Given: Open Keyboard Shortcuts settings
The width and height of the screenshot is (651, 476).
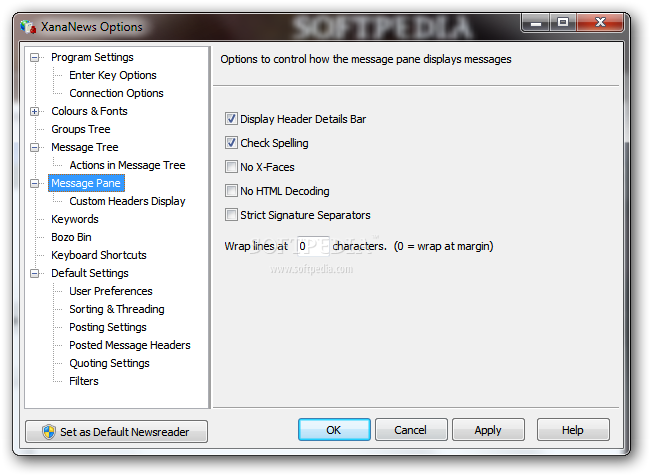Looking at the screenshot, I should coord(99,255).
